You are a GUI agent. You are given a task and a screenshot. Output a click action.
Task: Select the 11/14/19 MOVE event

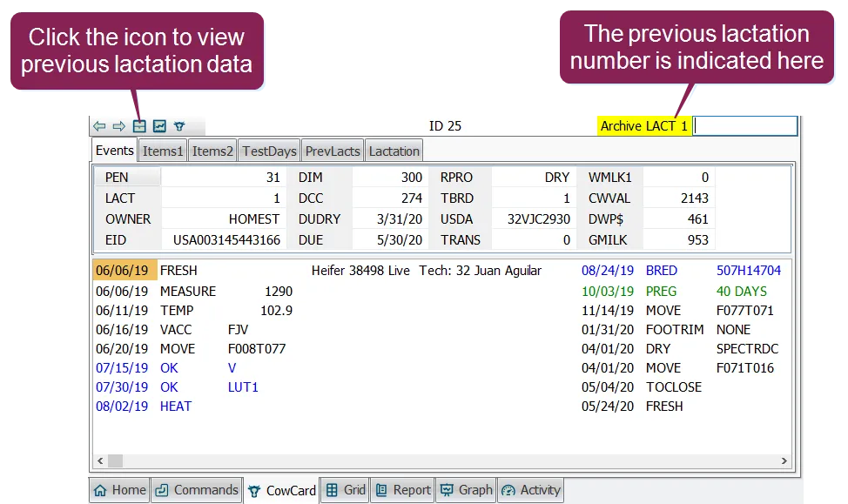coord(677,311)
